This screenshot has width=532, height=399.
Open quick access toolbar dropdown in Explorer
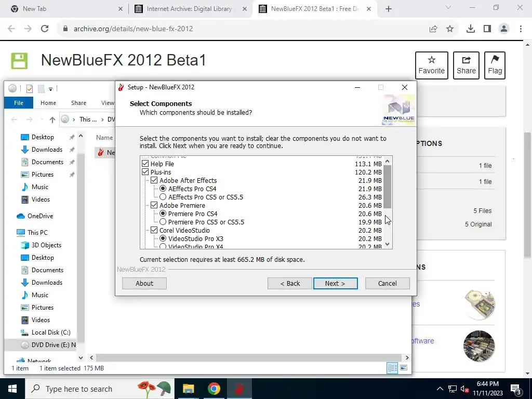50,89
